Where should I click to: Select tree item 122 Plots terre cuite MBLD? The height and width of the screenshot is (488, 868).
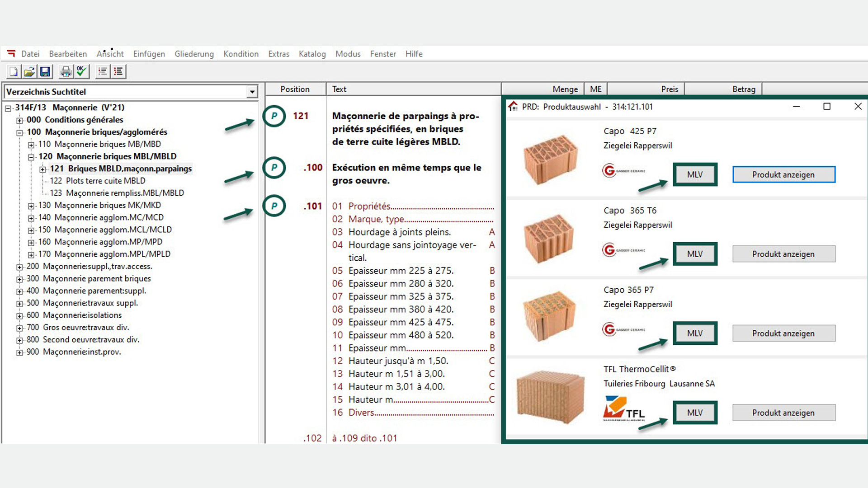click(98, 181)
